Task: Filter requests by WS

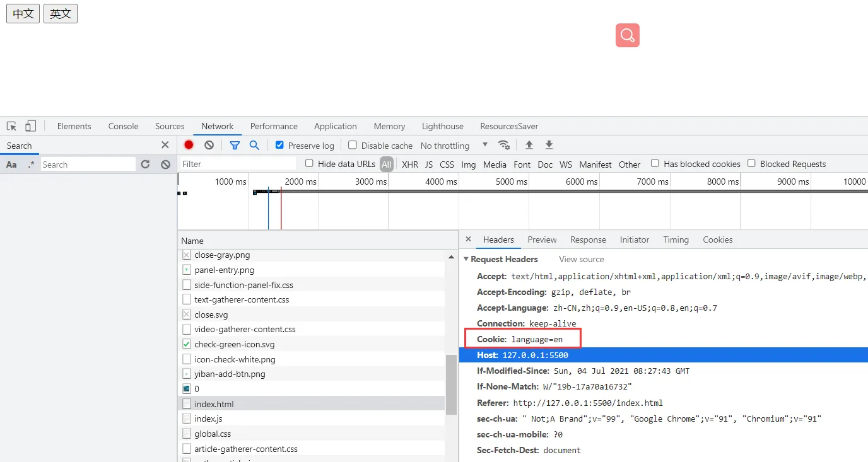Action: pos(566,165)
